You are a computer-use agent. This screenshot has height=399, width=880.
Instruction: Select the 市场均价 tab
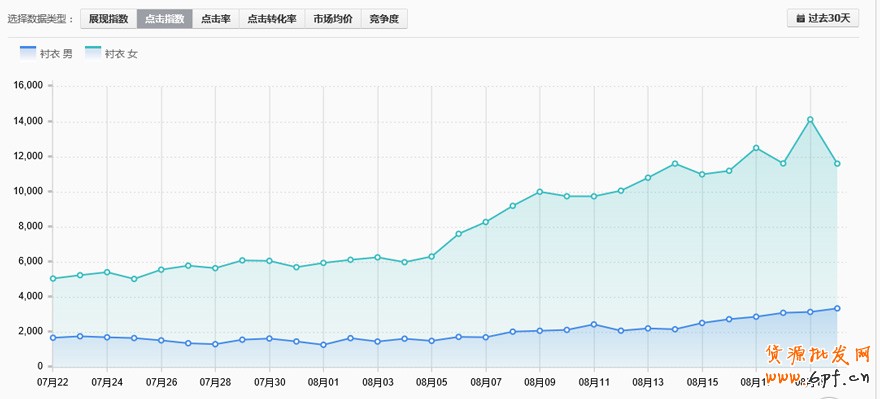tap(333, 19)
